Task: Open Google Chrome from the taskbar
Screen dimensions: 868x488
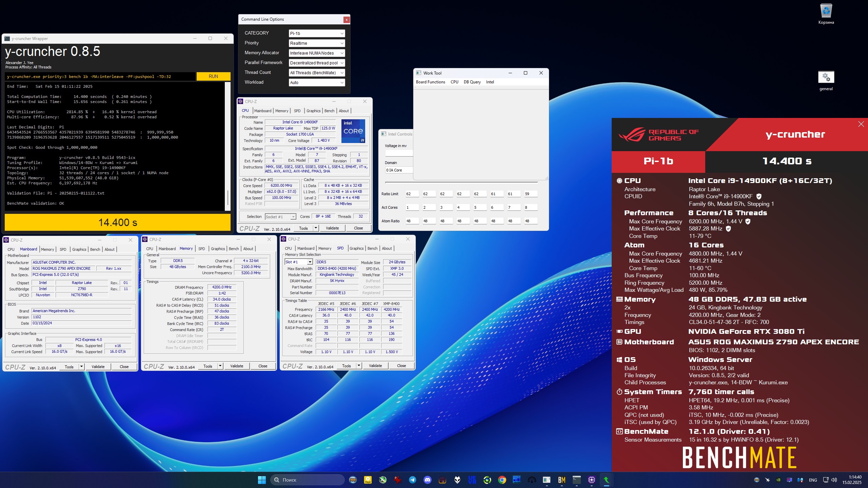Action: pyautogui.click(x=502, y=480)
